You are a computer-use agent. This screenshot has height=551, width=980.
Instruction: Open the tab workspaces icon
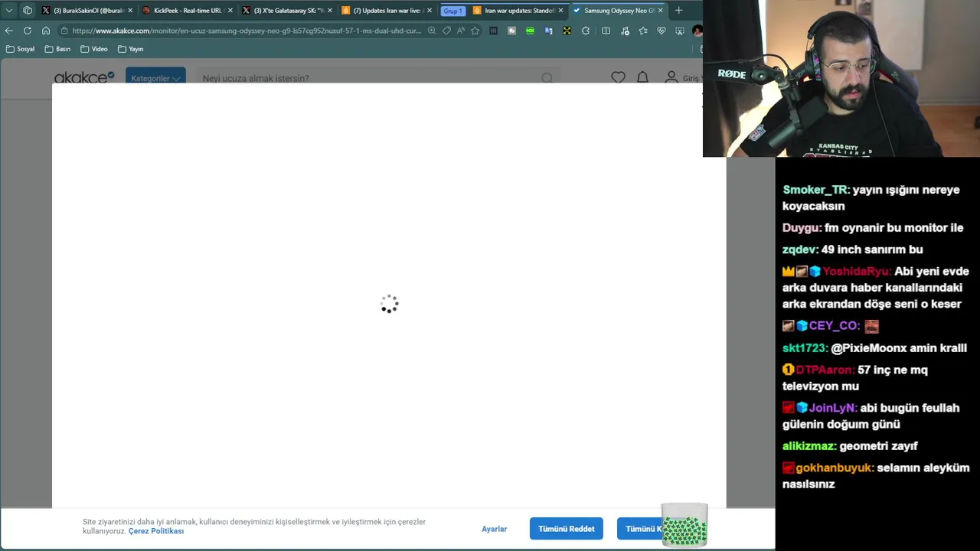tap(28, 11)
